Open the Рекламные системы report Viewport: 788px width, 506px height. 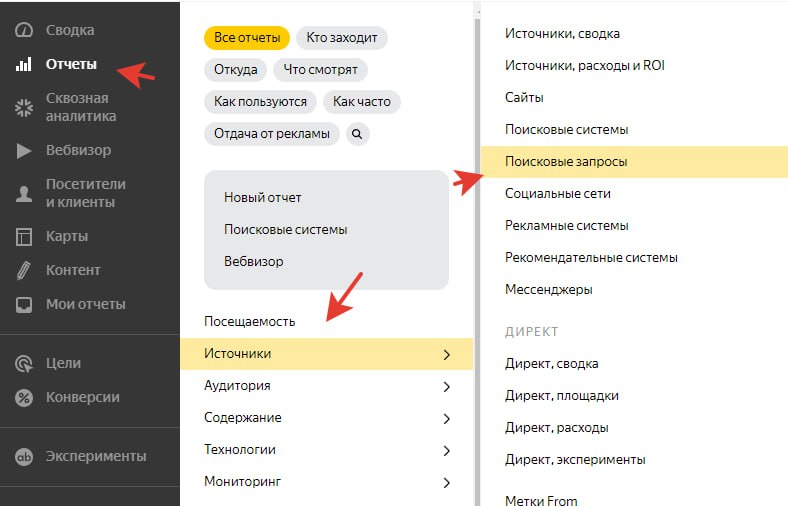point(566,226)
